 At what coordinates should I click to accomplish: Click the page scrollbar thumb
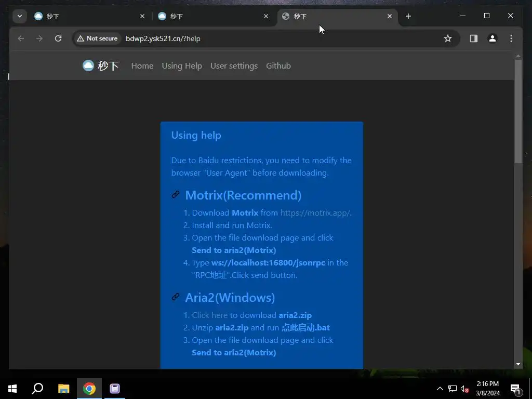point(518,111)
